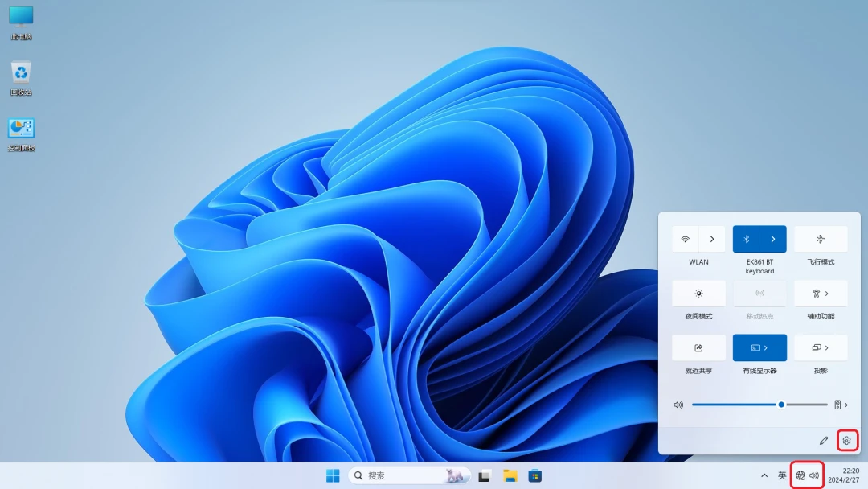The width and height of the screenshot is (868, 489).
Task: Open all settings gear icon
Action: pos(846,441)
